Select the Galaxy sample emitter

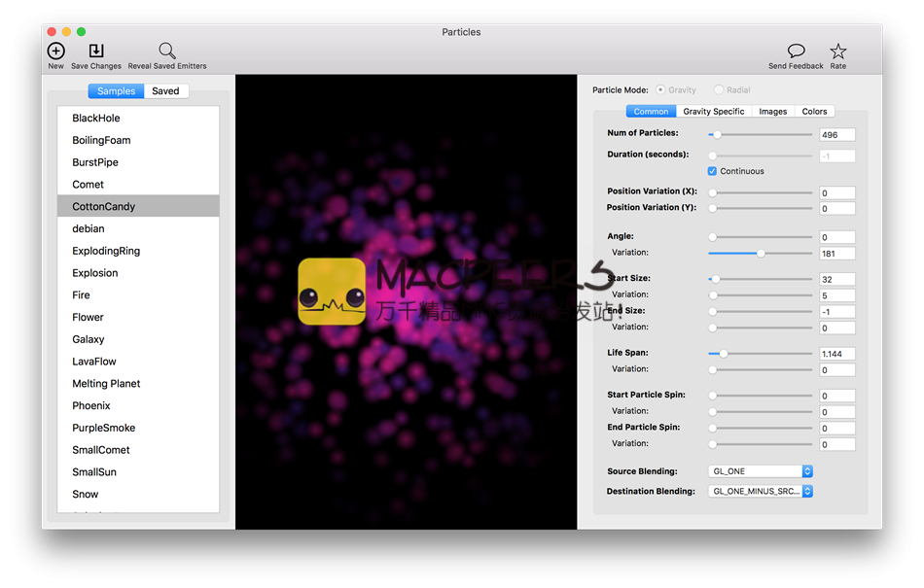click(89, 339)
